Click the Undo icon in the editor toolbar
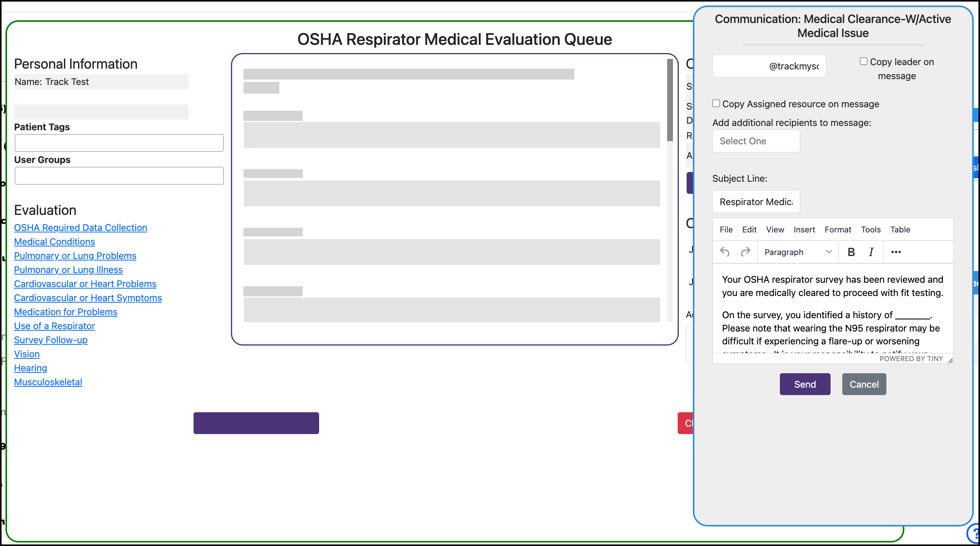Image resolution: width=980 pixels, height=546 pixels. pyautogui.click(x=725, y=252)
